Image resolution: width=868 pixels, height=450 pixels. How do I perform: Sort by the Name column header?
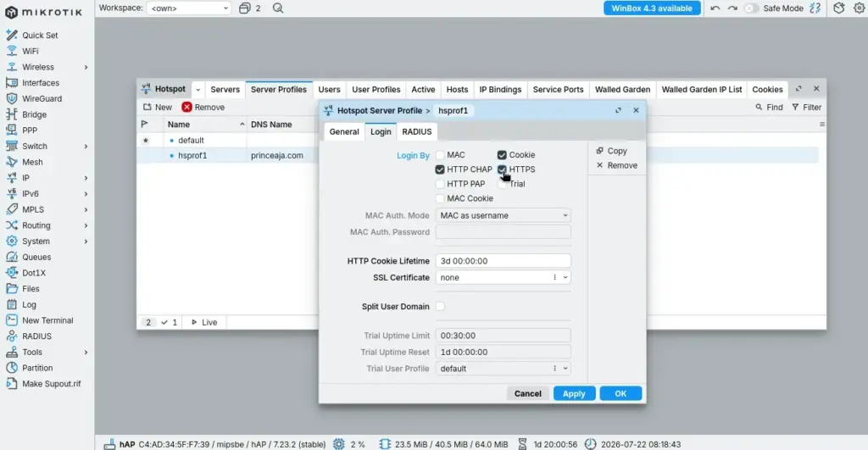pos(205,125)
